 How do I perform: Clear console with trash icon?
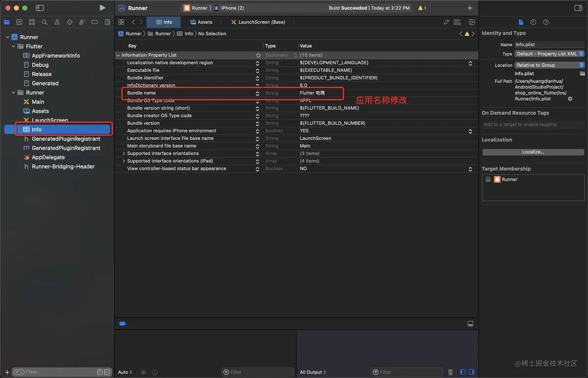pos(450,372)
